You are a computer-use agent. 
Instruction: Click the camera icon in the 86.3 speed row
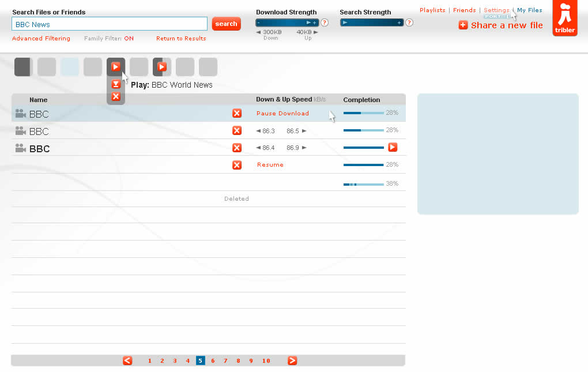[x=21, y=130]
